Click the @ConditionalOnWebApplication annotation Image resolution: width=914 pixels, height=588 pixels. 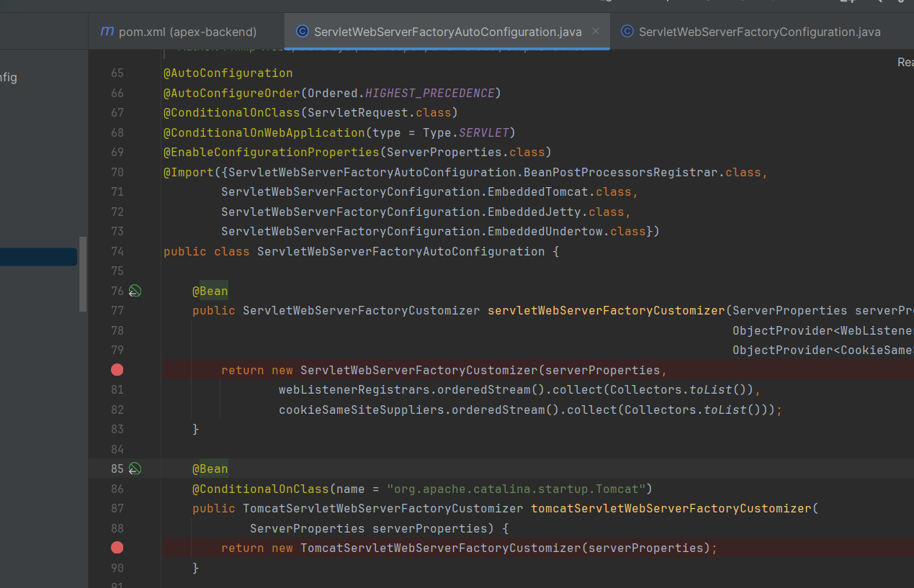pos(264,133)
